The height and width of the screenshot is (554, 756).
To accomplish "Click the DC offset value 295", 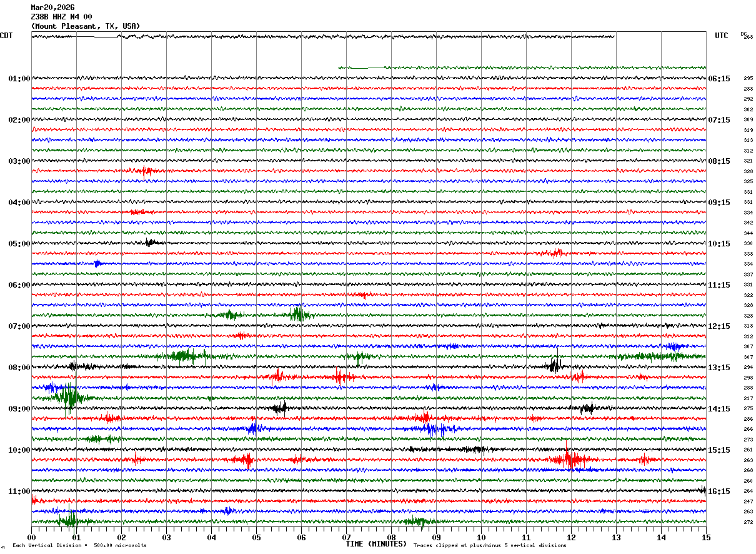I will tap(748, 79).
